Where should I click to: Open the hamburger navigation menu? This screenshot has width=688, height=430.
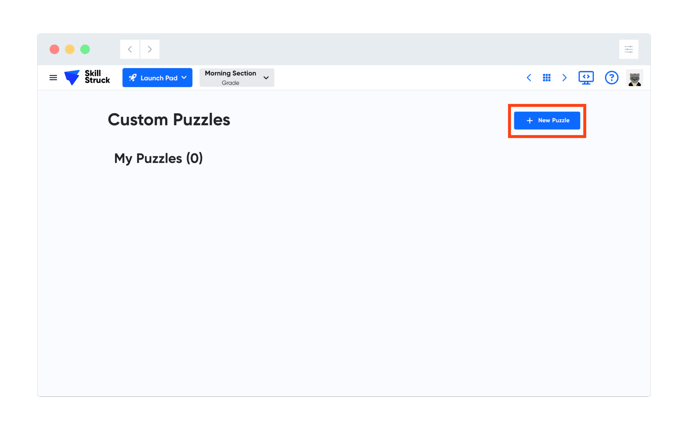(x=53, y=78)
